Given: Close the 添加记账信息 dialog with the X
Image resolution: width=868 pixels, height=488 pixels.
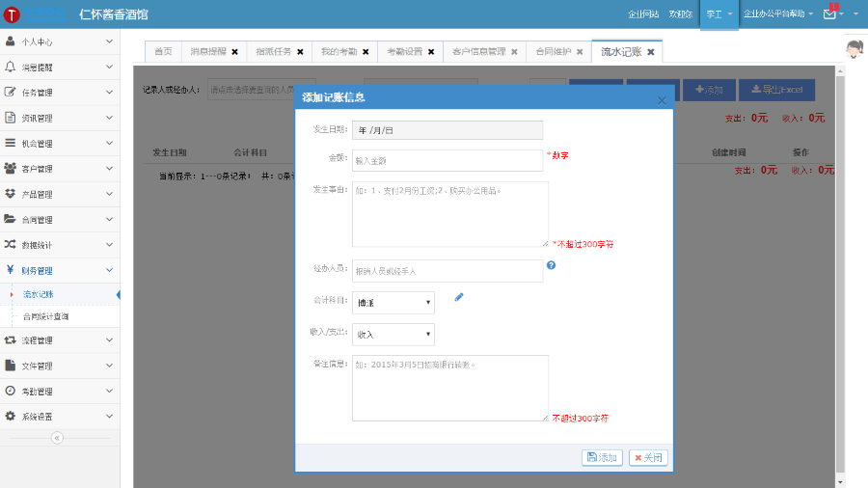Looking at the screenshot, I should point(662,100).
